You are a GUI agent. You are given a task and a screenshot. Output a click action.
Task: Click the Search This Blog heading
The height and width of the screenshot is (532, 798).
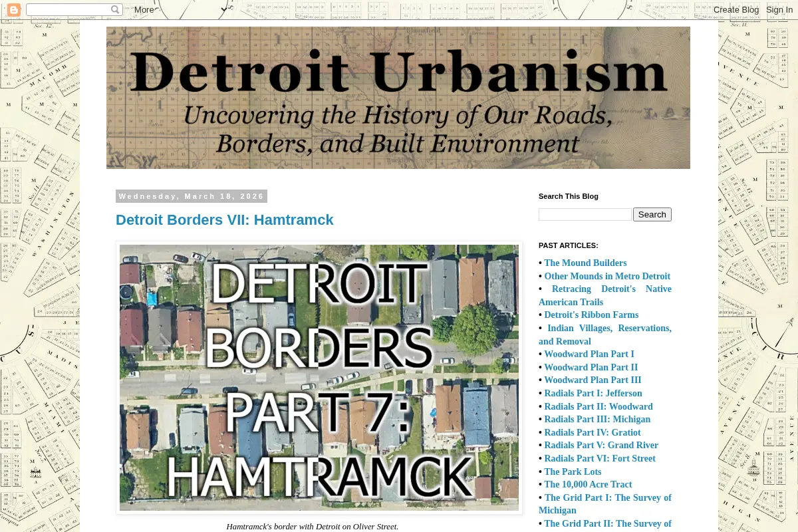[x=569, y=196]
